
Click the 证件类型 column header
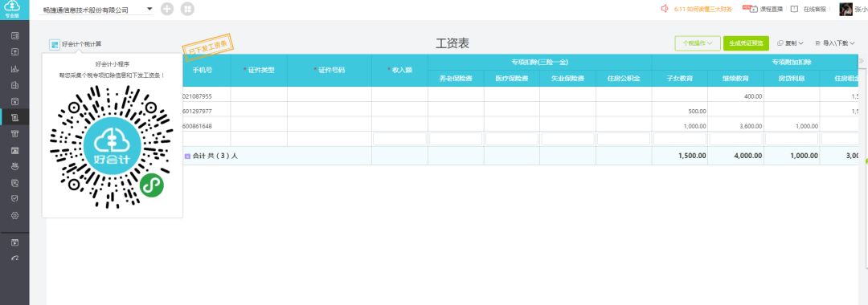[259, 70]
